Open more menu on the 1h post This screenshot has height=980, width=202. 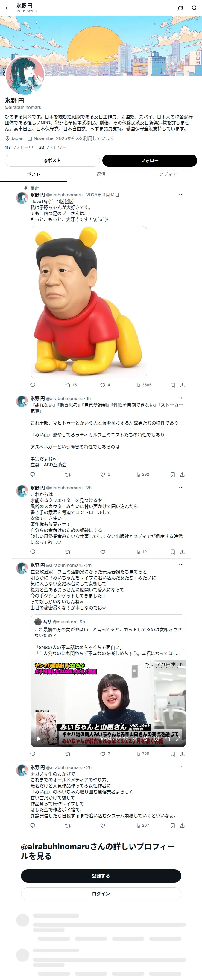(x=181, y=398)
